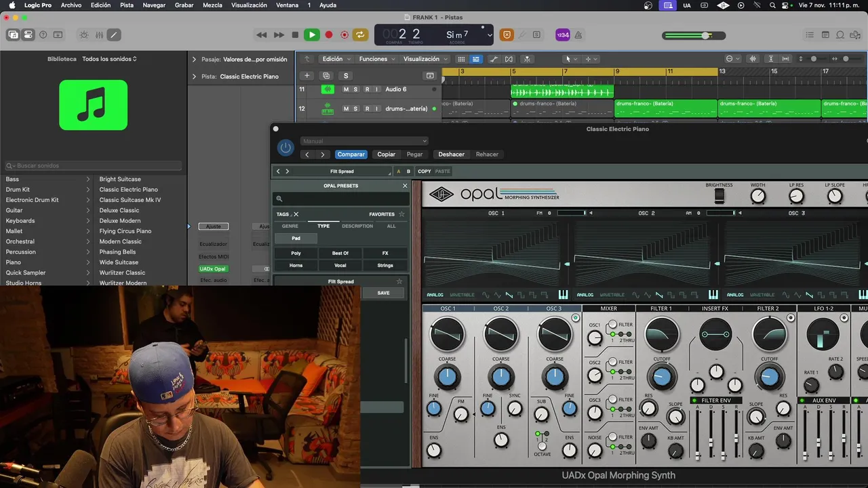Screen dimensions: 868x488
Task: Click the Opal COPY button
Action: pyautogui.click(x=425, y=171)
